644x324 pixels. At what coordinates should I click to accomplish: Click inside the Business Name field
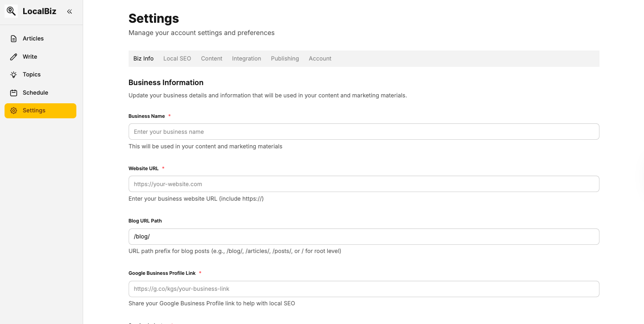point(364,132)
